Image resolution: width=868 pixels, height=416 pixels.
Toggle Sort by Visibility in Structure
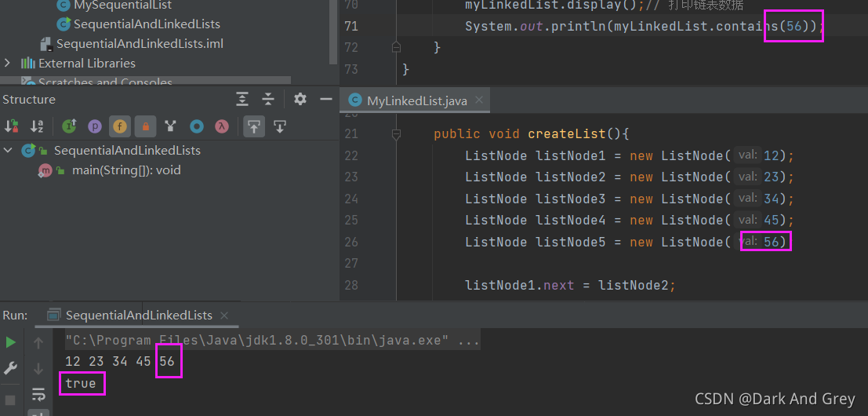11,126
